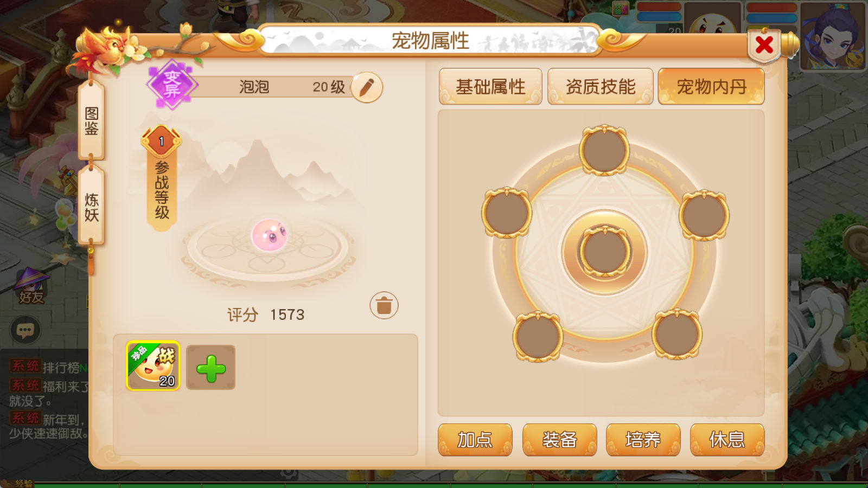Open the 好友 friends icon

pyautogui.click(x=31, y=287)
